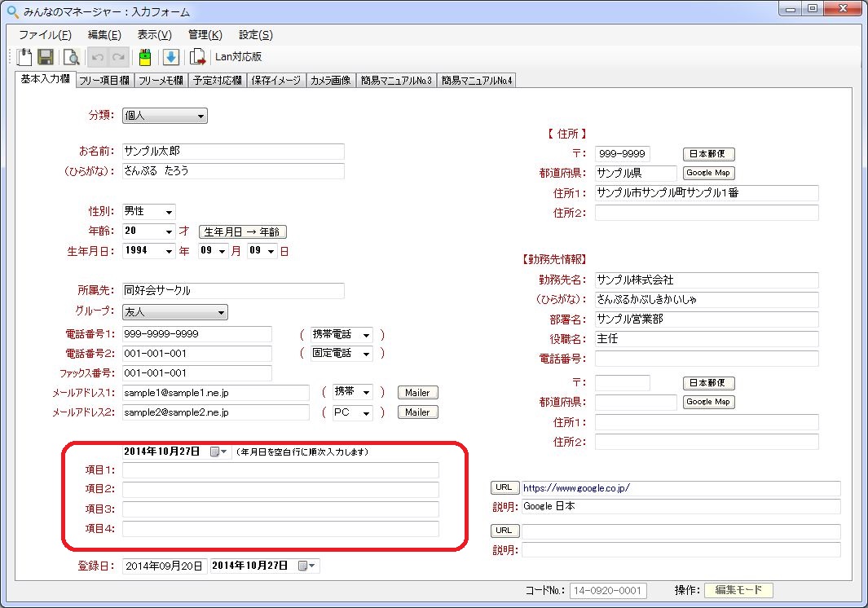Click the new document toolbar icon

[24, 57]
